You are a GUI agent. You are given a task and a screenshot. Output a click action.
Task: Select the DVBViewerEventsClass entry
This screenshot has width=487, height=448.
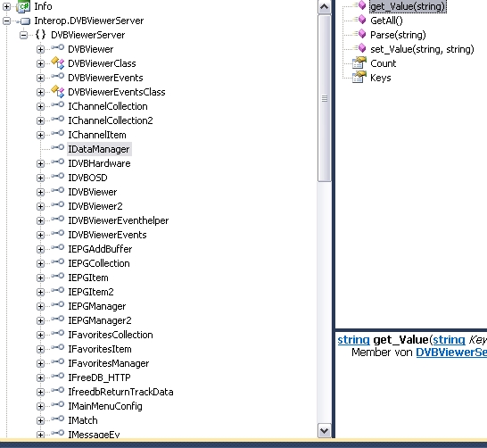tap(117, 92)
